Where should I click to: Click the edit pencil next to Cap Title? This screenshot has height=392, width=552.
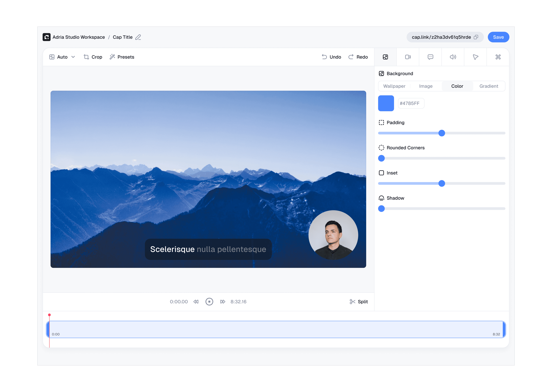click(138, 37)
